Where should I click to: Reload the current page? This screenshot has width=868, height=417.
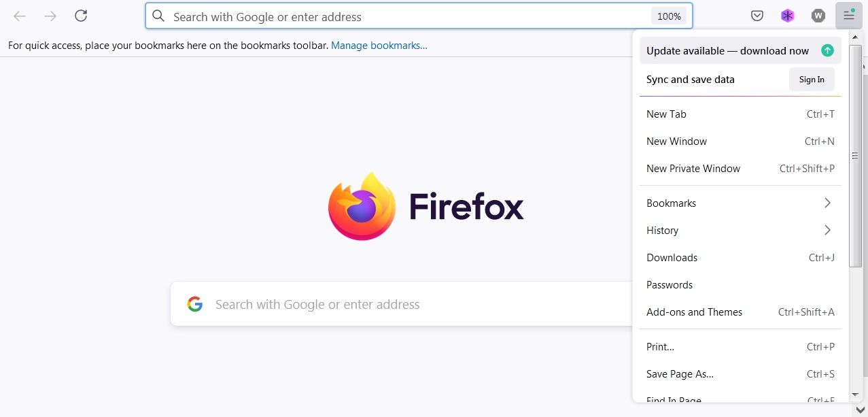pos(81,15)
